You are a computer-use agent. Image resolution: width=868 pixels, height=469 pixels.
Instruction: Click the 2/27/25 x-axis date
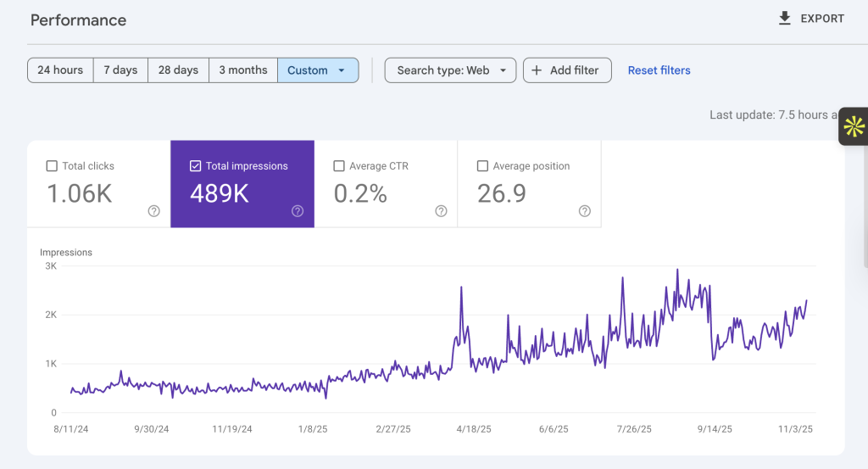(x=393, y=429)
